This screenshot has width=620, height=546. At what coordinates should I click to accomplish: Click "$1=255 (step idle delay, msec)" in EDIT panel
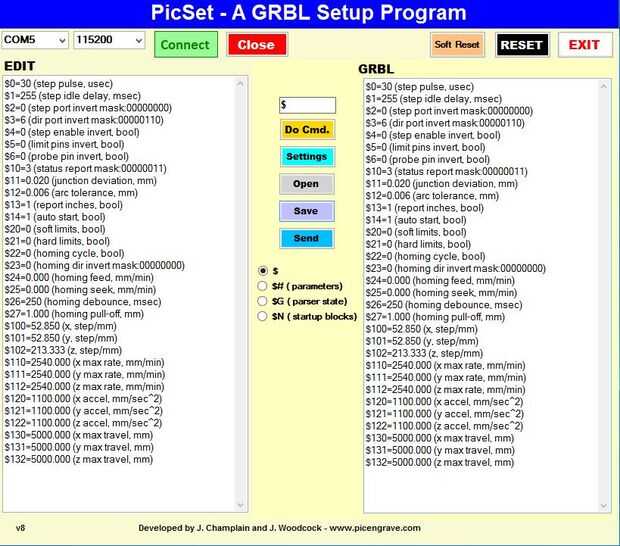coord(73,96)
